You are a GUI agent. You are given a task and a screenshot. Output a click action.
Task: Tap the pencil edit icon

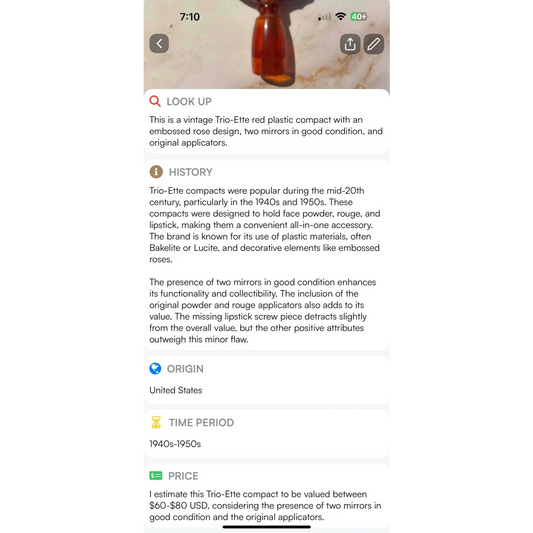374,44
